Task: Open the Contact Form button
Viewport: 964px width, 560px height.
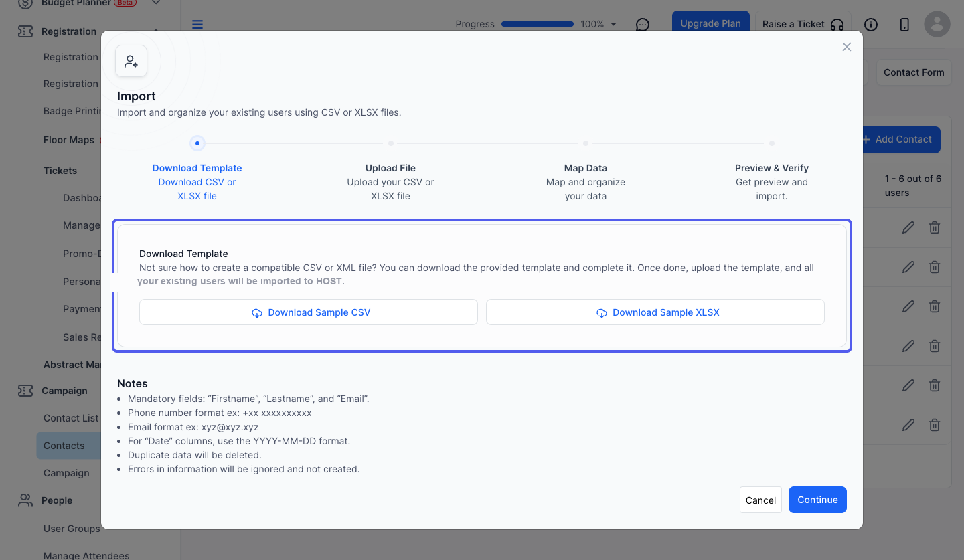Action: click(x=914, y=72)
